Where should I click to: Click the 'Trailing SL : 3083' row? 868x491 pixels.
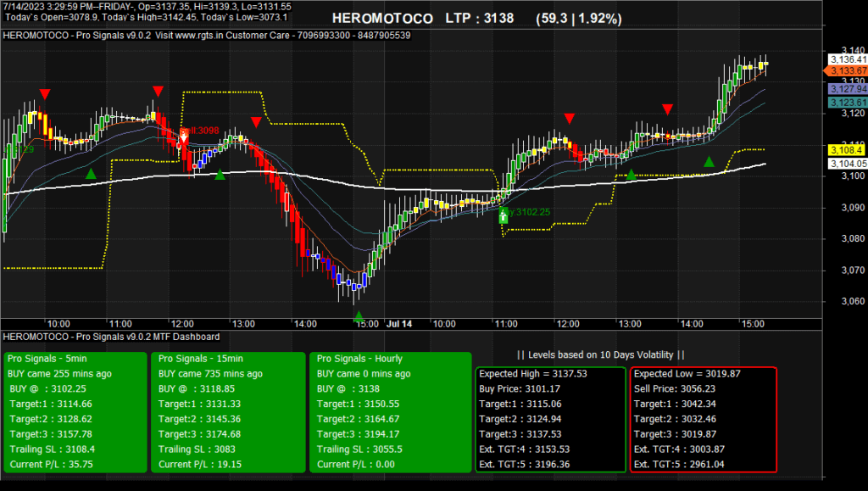pyautogui.click(x=197, y=449)
